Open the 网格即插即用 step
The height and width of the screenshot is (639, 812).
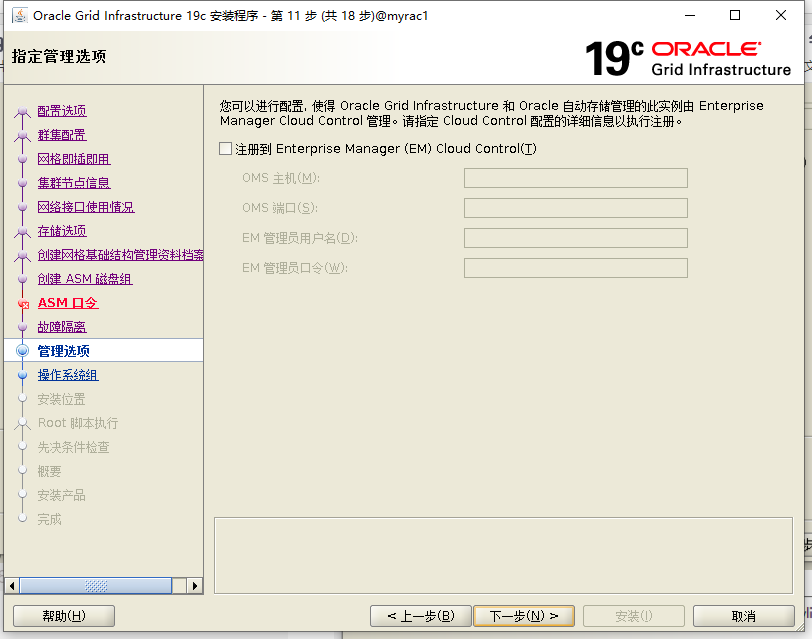pos(74,159)
